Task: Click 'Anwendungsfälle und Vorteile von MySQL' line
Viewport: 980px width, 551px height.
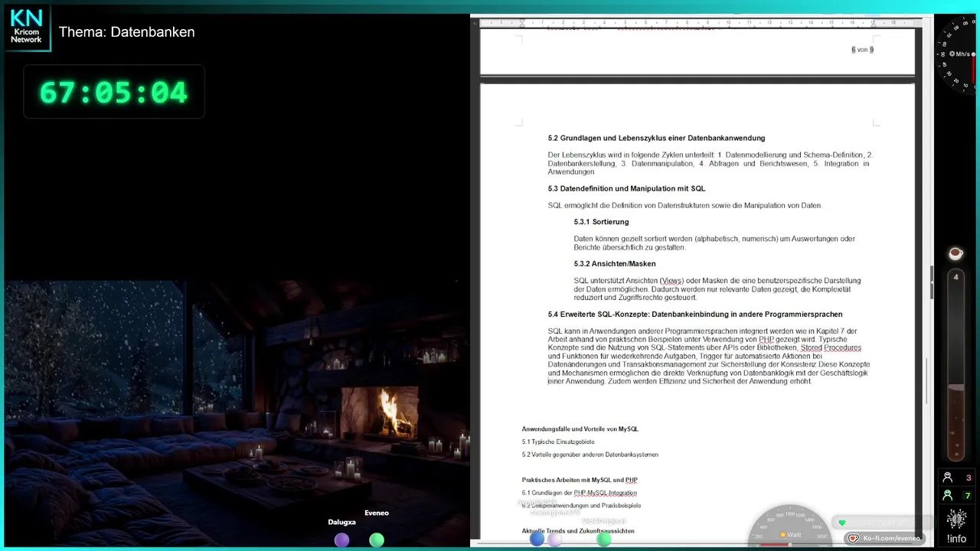Action: coord(580,429)
